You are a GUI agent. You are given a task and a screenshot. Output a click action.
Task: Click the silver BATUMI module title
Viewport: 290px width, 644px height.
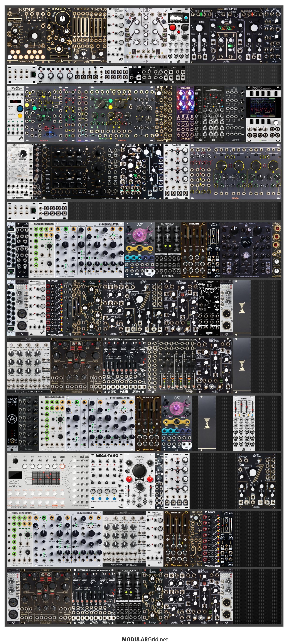pos(244,399)
